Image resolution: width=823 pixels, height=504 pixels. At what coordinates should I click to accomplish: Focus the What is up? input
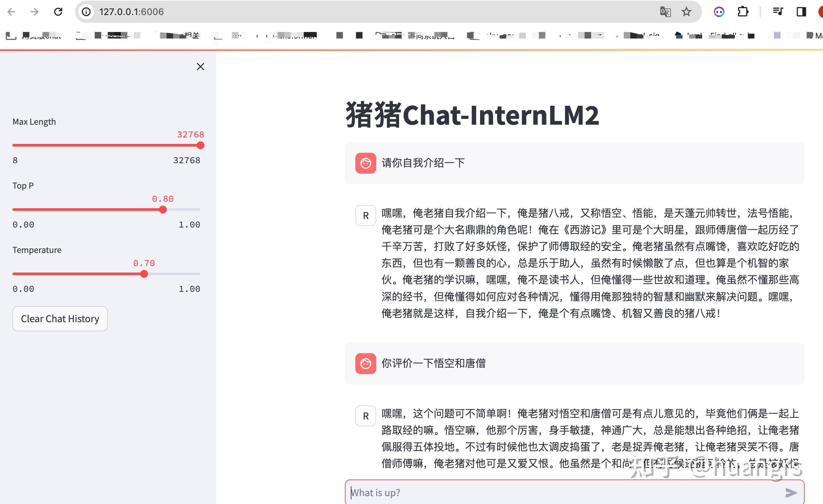(564, 492)
